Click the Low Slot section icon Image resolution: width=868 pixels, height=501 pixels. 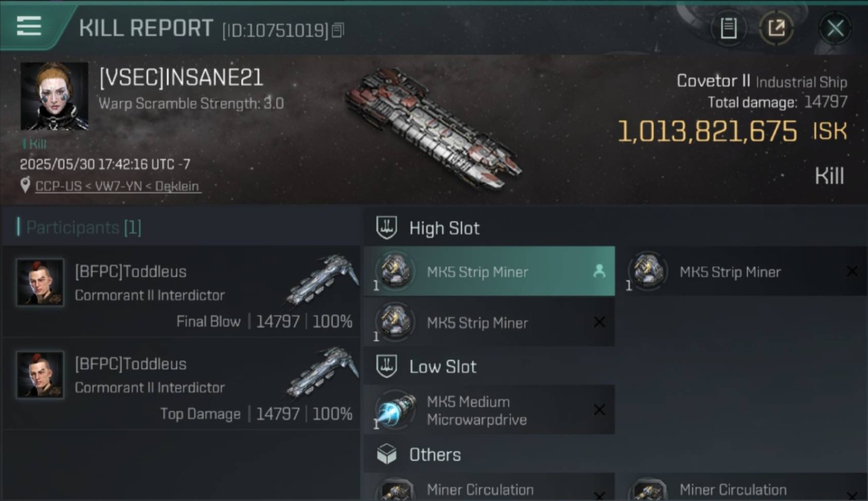[x=387, y=366]
